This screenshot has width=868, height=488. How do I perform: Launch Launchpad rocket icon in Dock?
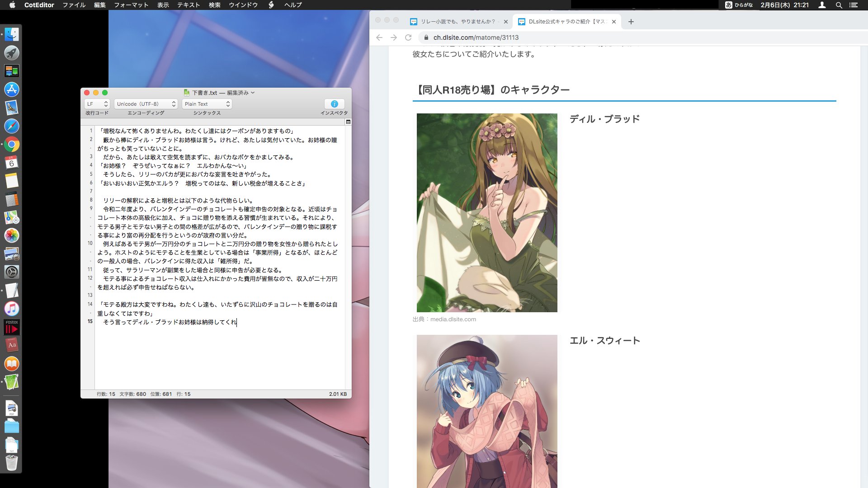pos(12,53)
